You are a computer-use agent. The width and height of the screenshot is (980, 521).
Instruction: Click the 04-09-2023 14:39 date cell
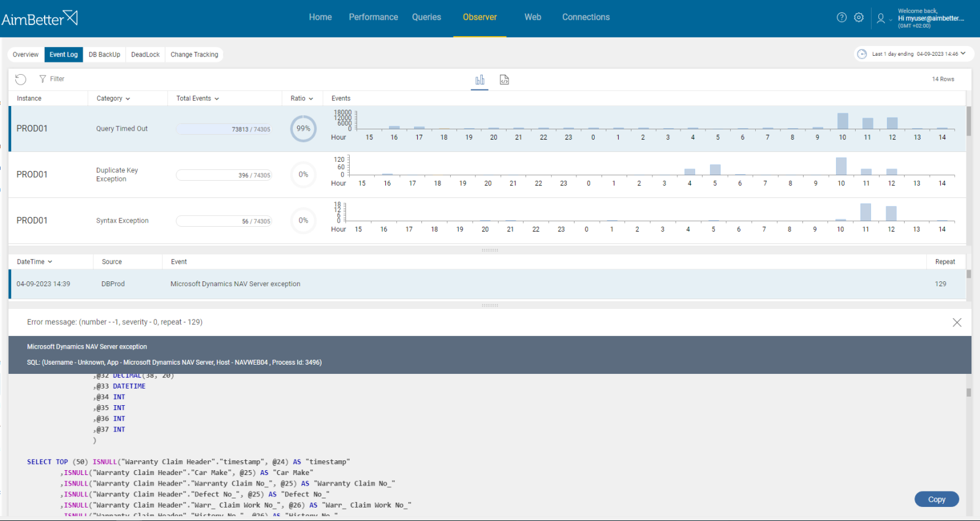tap(43, 284)
